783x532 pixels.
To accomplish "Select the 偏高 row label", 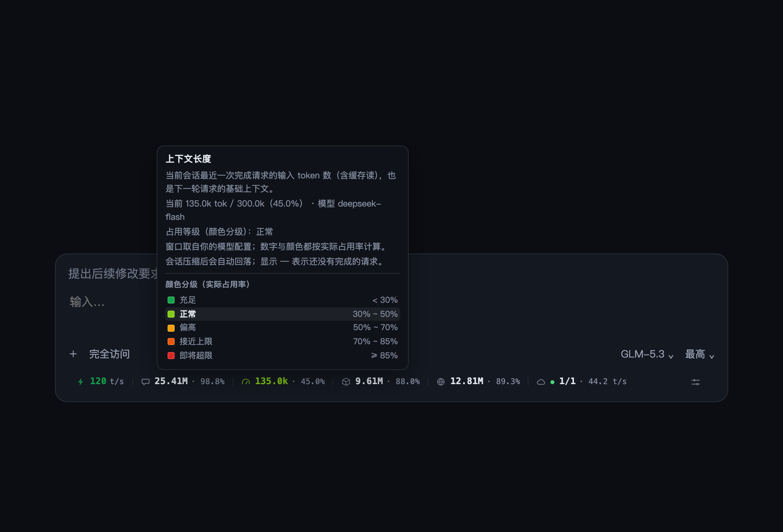I will point(188,327).
